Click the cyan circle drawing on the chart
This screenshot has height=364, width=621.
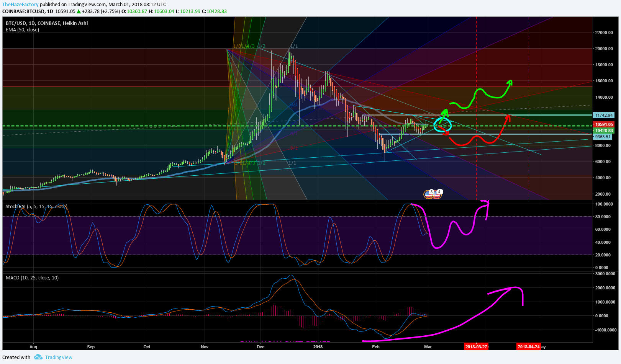443,125
